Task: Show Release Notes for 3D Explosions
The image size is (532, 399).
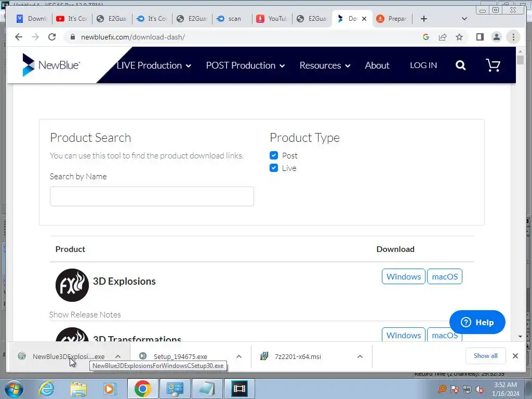Action: click(85, 314)
